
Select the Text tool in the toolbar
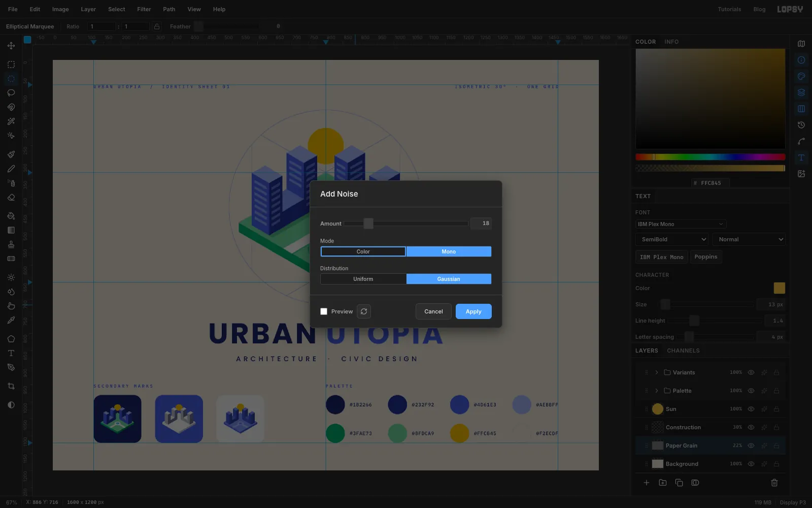pyautogui.click(x=11, y=353)
